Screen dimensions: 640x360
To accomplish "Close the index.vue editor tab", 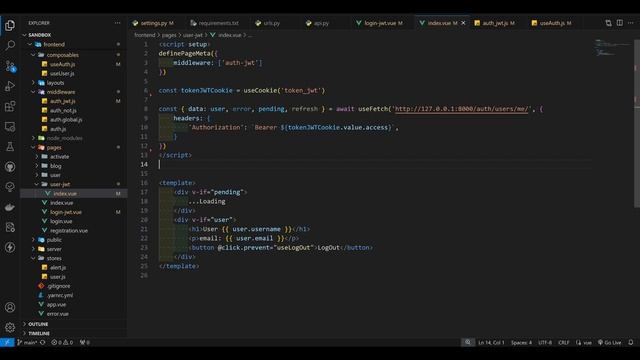I will coord(463,23).
